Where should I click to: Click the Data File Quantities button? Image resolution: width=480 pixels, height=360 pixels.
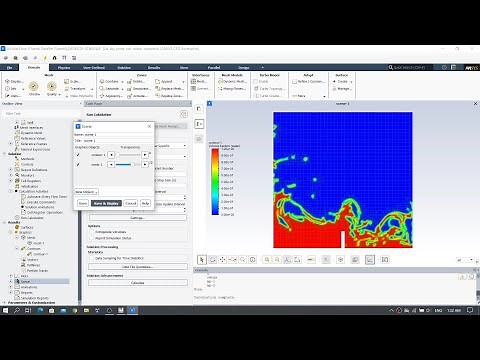click(x=138, y=267)
